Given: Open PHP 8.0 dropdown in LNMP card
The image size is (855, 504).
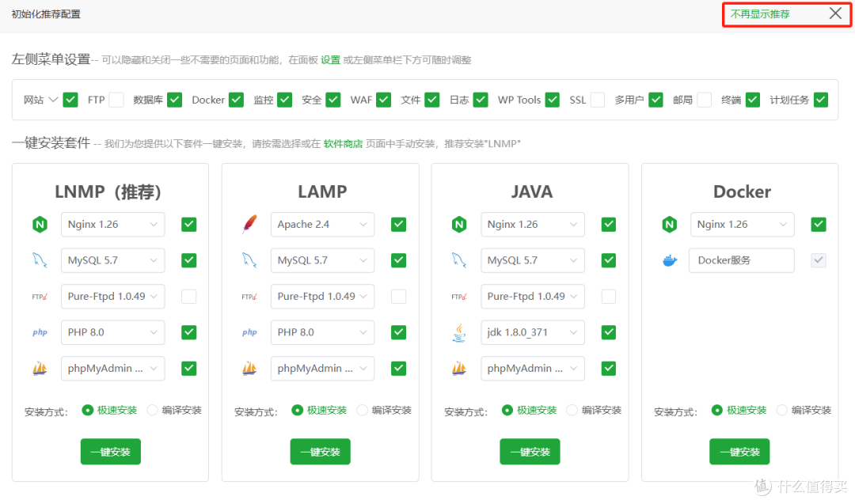Looking at the screenshot, I should 113,332.
